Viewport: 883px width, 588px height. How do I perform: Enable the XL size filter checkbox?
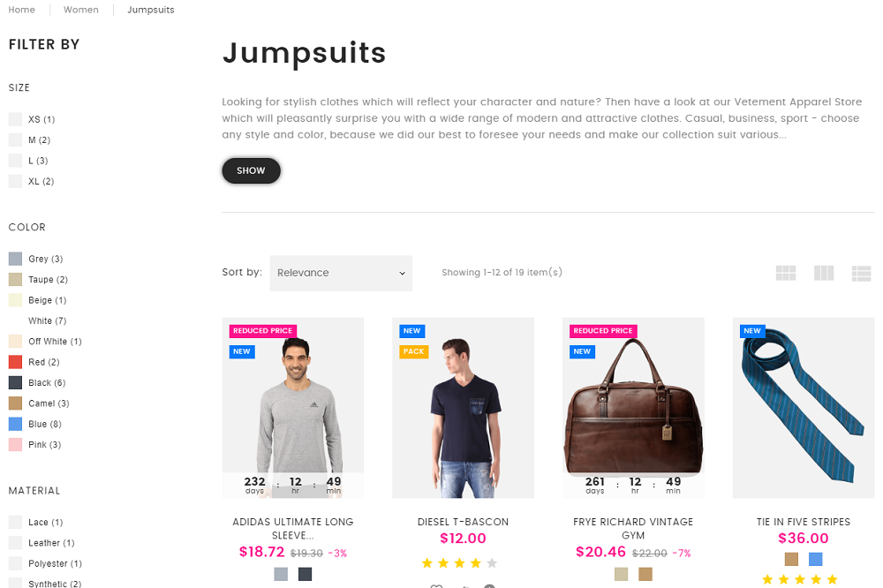pos(15,181)
